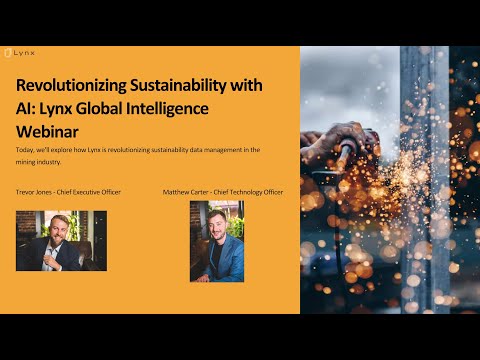
Task: Click 'Trevor Jones - Chief Executive Officer' label
Action: pos(68,192)
